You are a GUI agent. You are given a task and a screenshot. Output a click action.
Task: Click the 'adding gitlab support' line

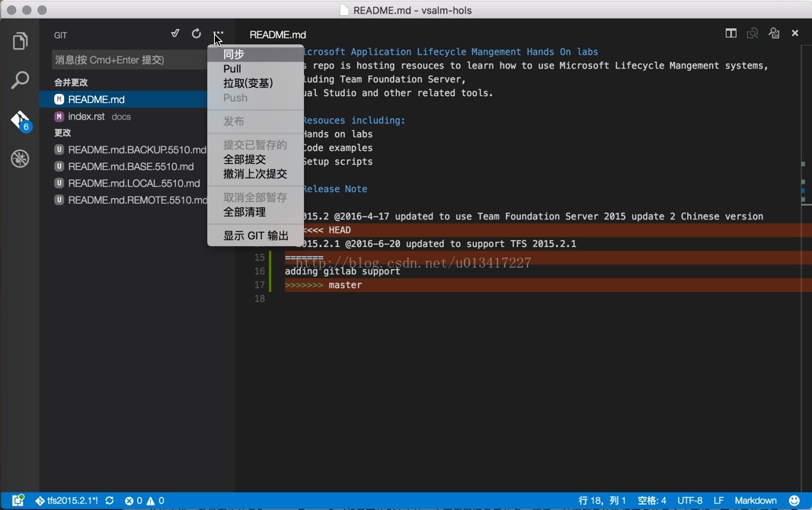342,271
